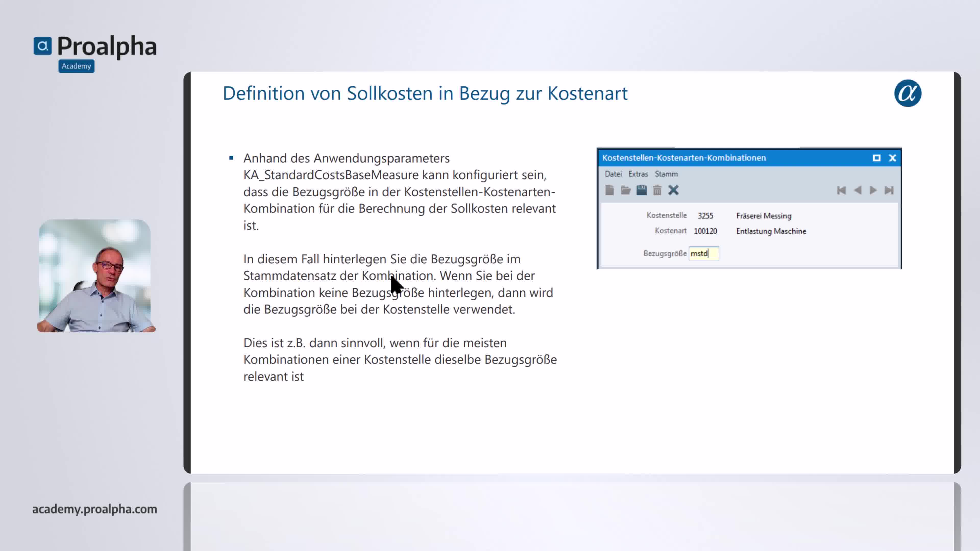Maximize the Kostenstellen-Kostenarten-Kombinationen window
The height and width of the screenshot is (551, 980).
877,158
